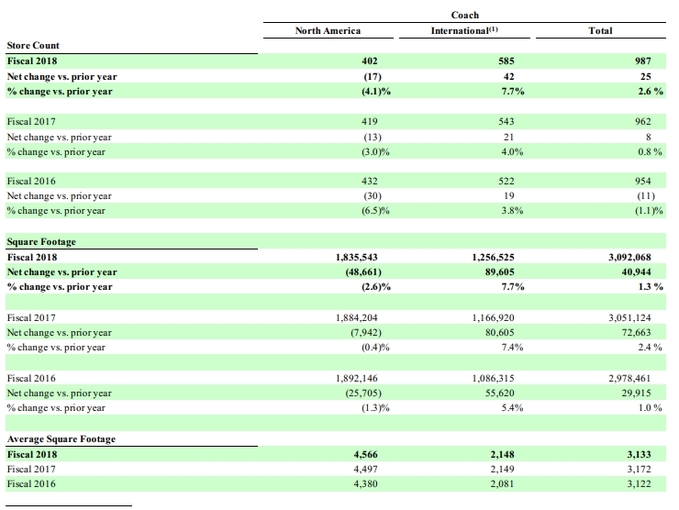Click the 55,620 net change value
Screen dimensions: 679x510
(x=500, y=394)
